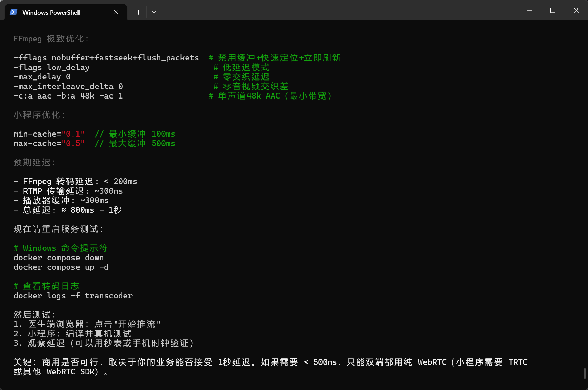
Task: Minimize the terminal window
Action: [529, 11]
